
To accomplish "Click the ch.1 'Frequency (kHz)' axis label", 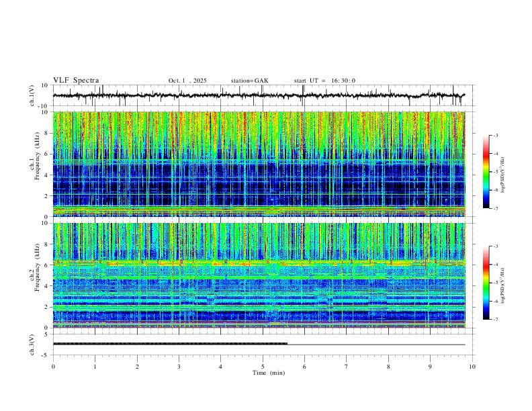I will coord(37,156).
